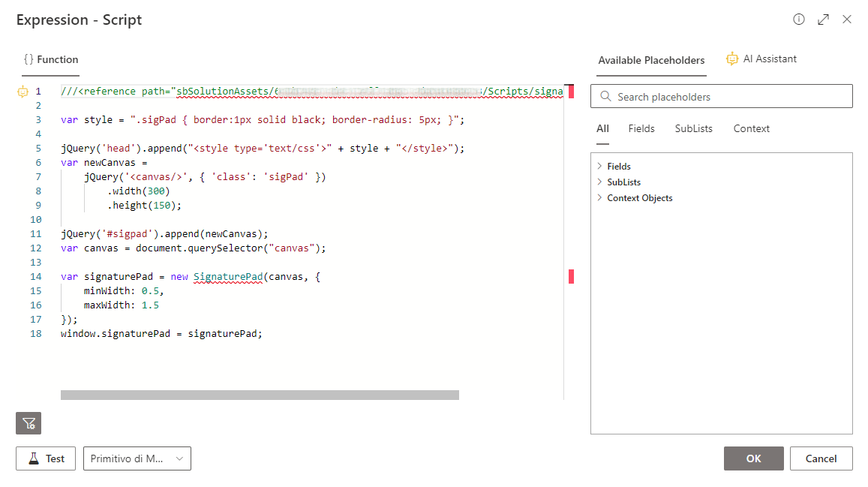Expand the Fields tree node

point(599,167)
